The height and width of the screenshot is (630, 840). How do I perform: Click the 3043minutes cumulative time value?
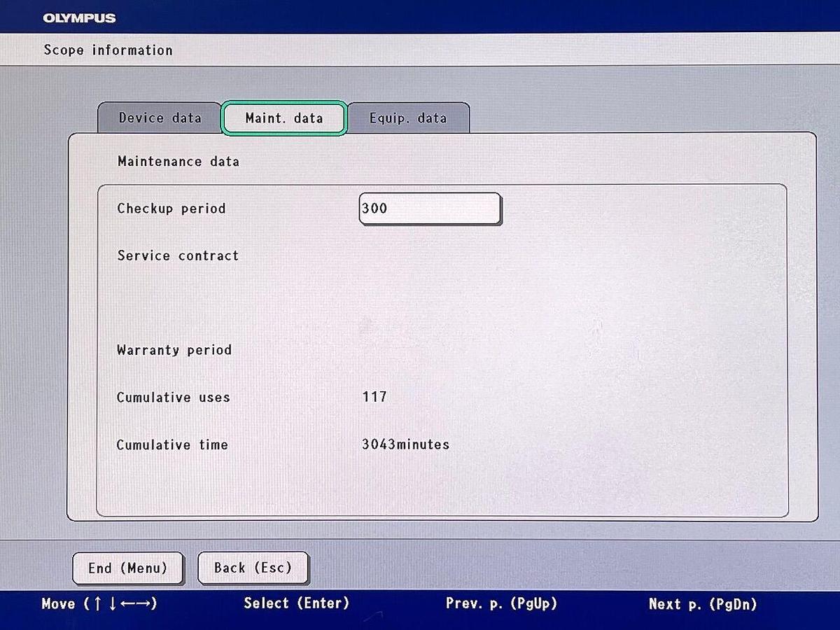click(405, 444)
